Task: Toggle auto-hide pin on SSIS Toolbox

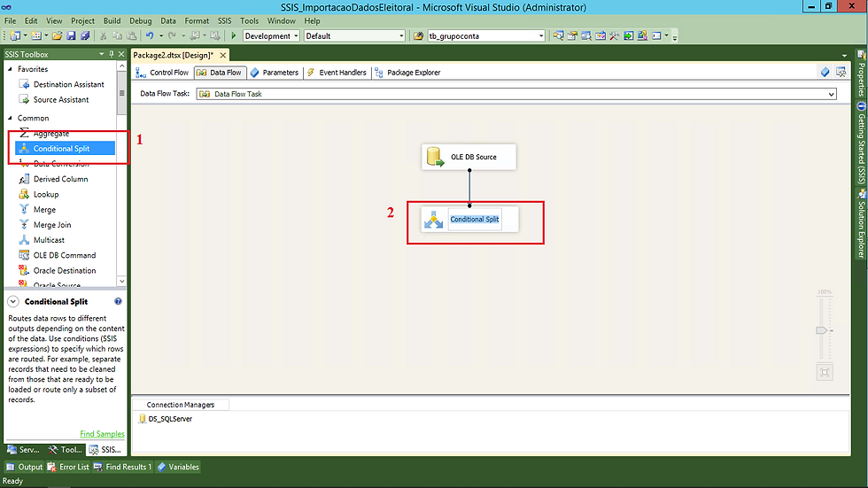Action: (112, 54)
